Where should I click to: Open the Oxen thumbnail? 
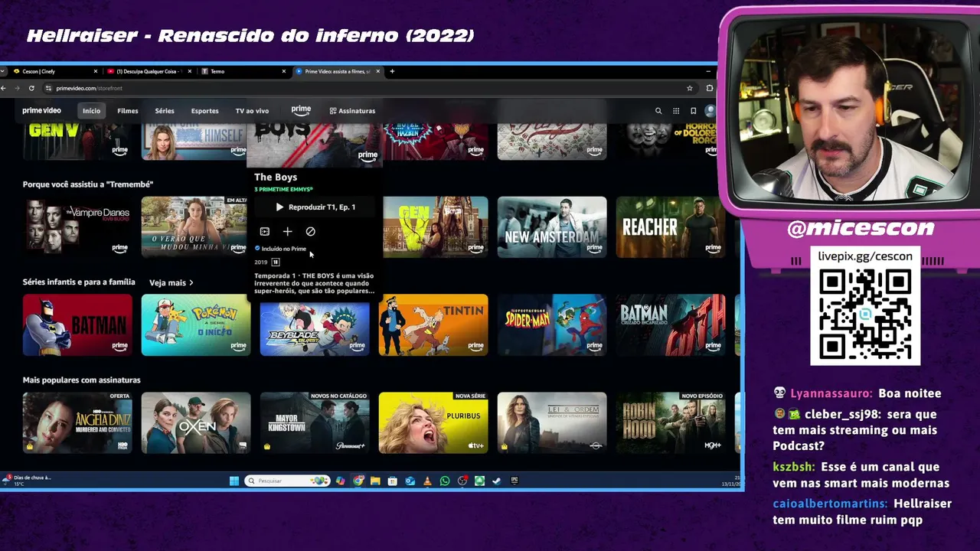(196, 422)
